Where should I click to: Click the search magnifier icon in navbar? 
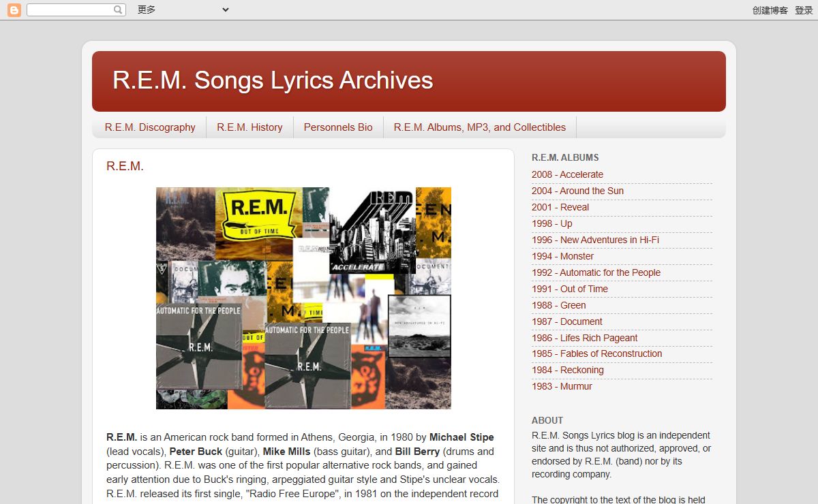pos(118,10)
